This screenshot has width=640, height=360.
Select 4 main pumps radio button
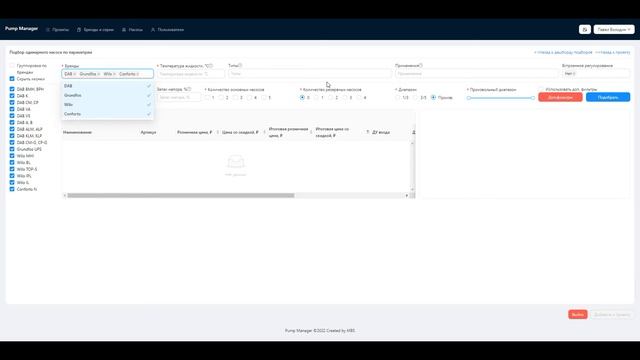pyautogui.click(x=250, y=98)
